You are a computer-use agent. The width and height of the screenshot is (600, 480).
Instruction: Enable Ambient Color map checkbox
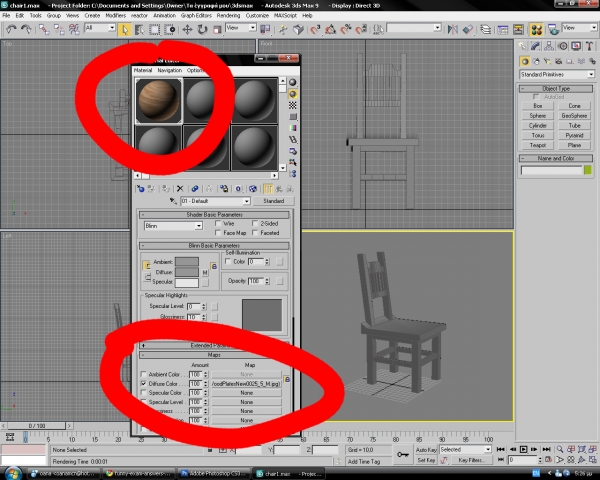(143, 374)
